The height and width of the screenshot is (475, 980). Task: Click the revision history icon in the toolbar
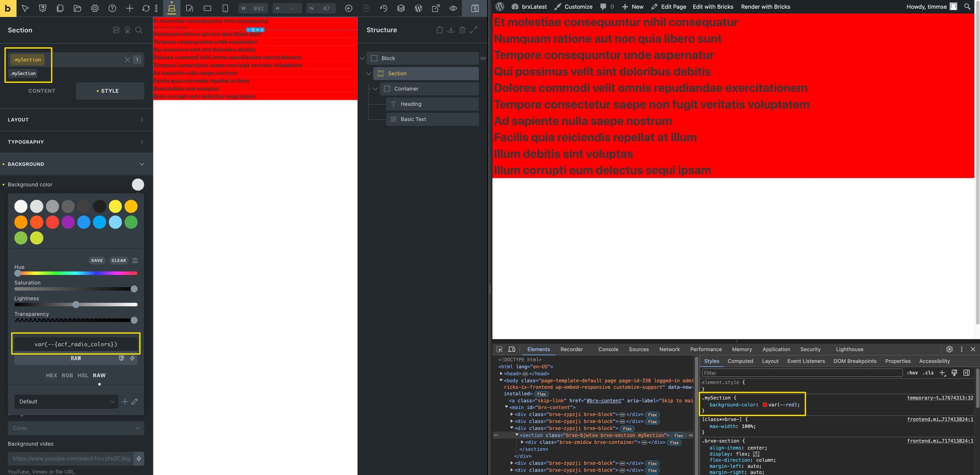click(x=383, y=8)
